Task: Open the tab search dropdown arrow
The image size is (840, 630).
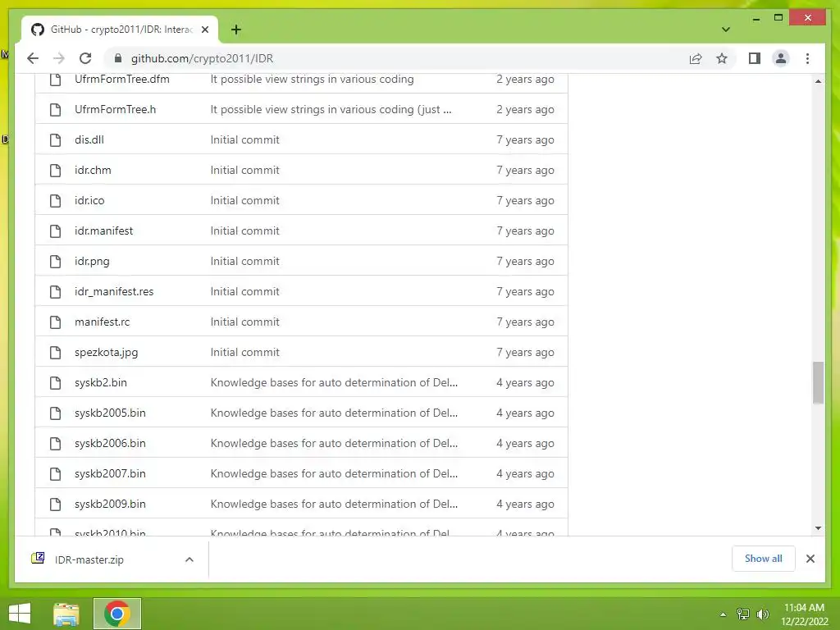Action: point(725,30)
